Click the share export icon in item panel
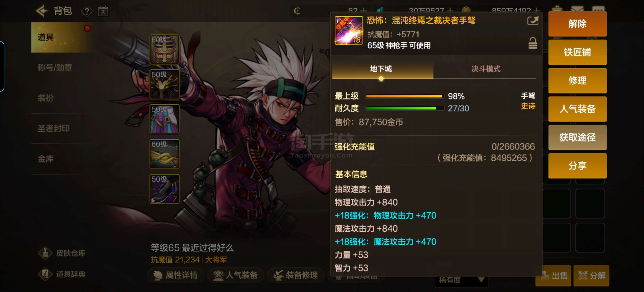Viewport: 644px width, 292px height. [533, 21]
